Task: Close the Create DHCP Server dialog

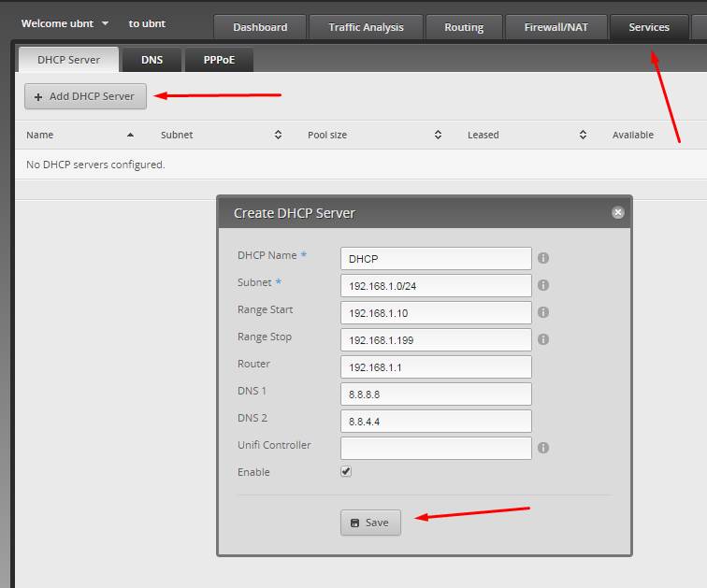Action: (x=617, y=212)
